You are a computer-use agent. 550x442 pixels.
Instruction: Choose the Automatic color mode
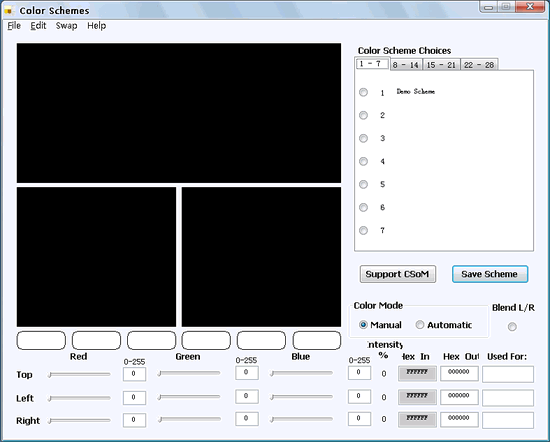tap(420, 325)
